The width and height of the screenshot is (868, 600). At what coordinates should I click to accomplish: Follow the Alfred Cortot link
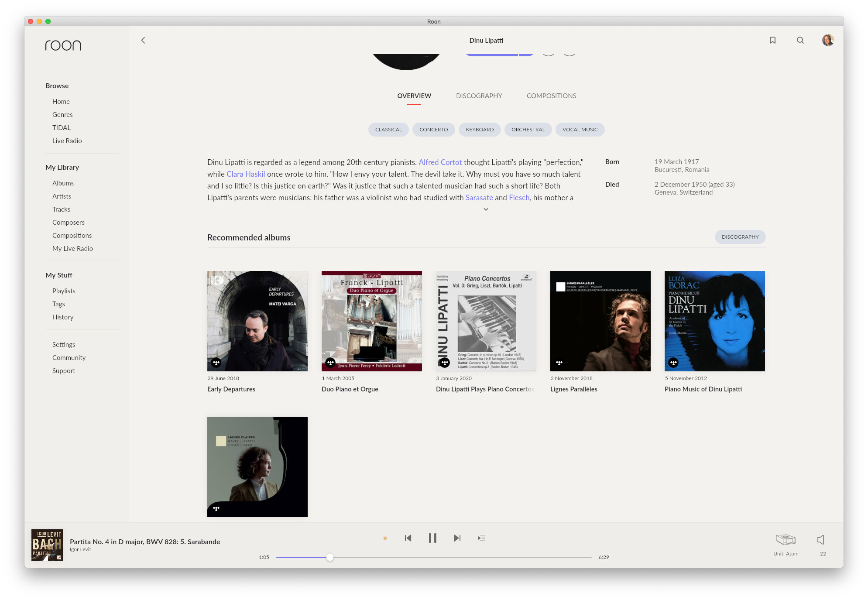tap(440, 162)
